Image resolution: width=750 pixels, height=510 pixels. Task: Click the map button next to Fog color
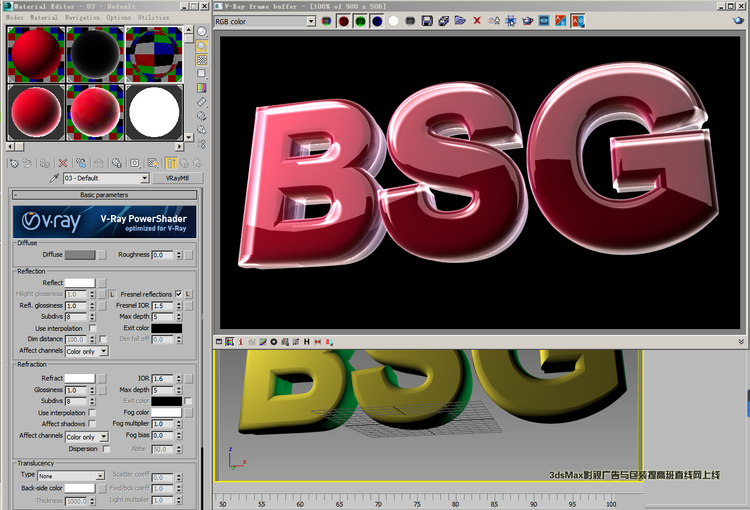click(x=188, y=412)
